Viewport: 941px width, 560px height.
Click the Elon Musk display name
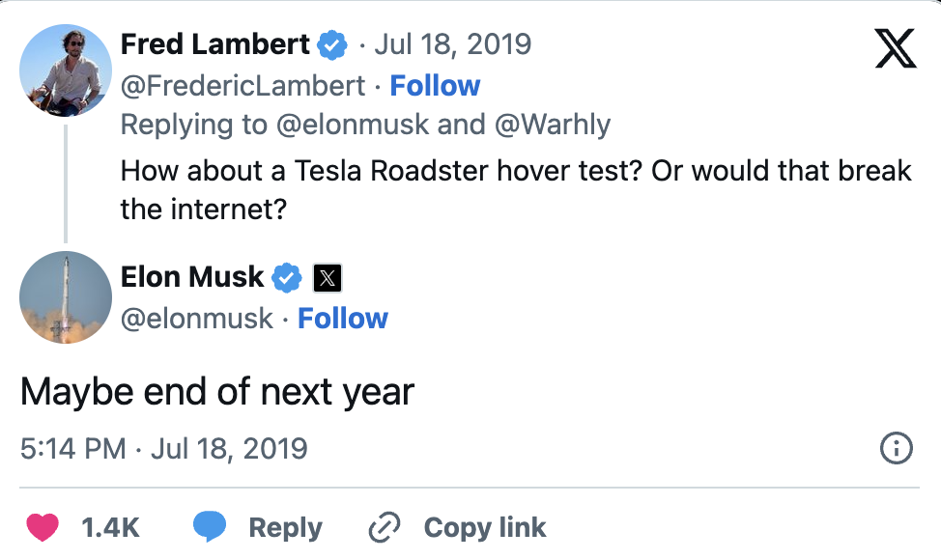tap(191, 277)
